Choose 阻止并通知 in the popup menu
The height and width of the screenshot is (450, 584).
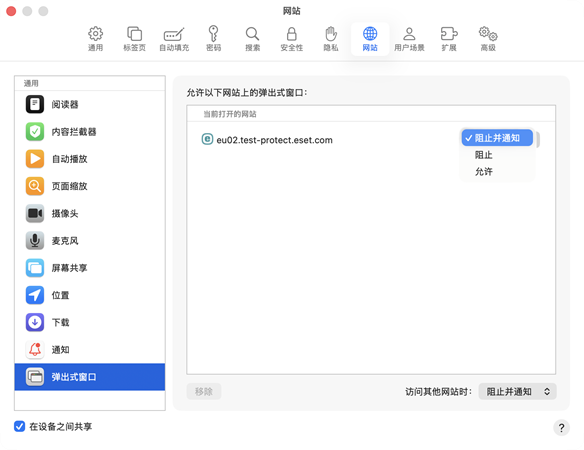pyautogui.click(x=497, y=138)
